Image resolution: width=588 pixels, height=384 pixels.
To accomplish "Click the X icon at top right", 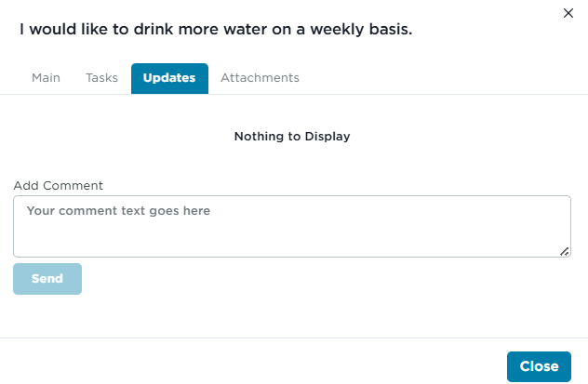I will pyautogui.click(x=569, y=13).
